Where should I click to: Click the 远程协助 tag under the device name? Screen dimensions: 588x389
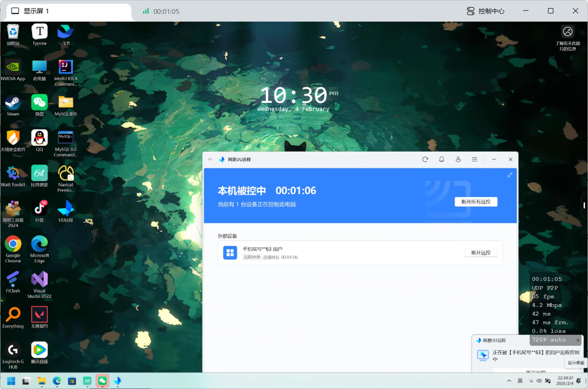[x=252, y=257]
